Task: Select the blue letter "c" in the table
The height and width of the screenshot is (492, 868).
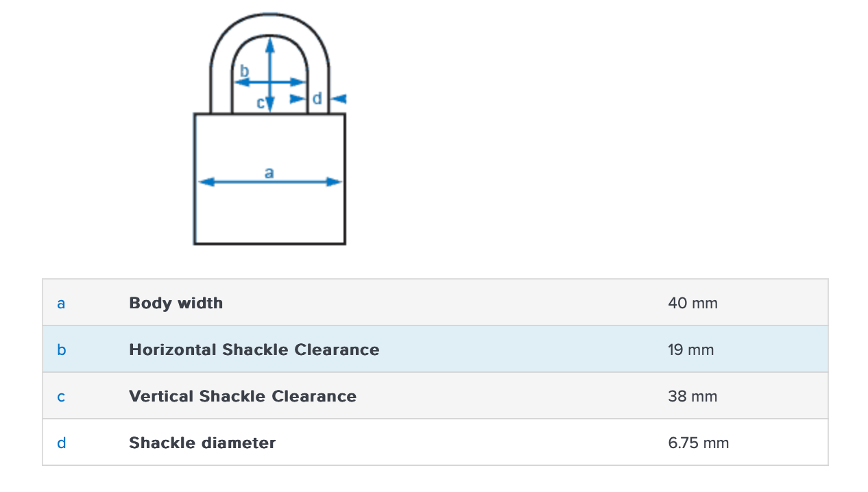Action: pos(61,397)
